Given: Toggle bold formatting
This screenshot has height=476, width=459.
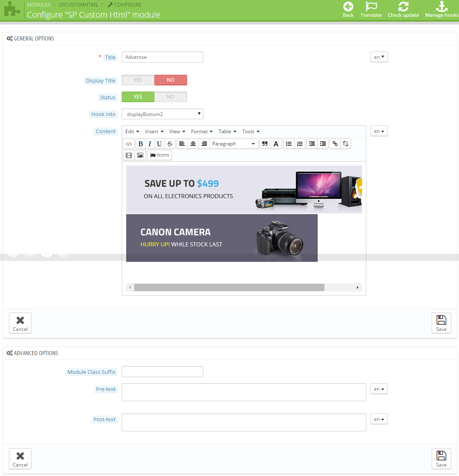Looking at the screenshot, I should [x=140, y=144].
